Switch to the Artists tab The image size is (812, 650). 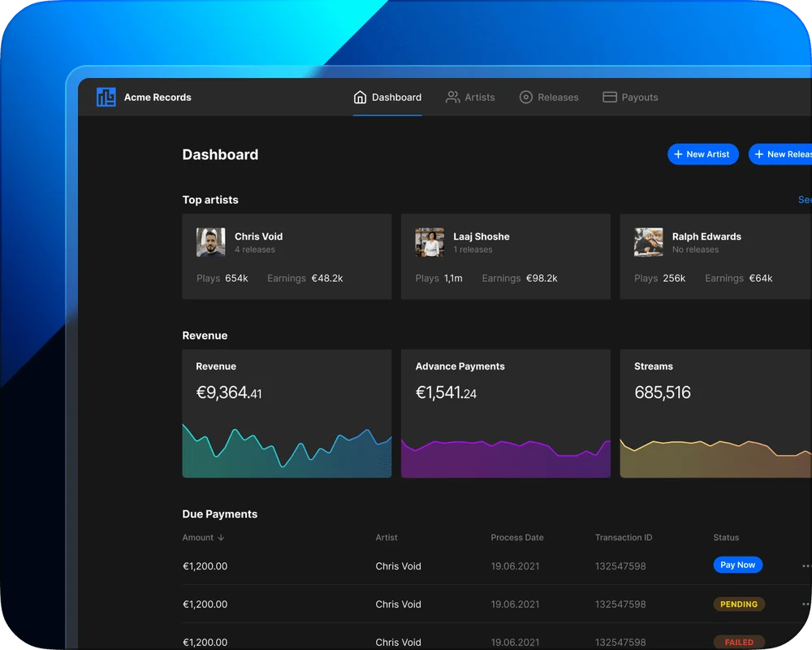coord(470,97)
